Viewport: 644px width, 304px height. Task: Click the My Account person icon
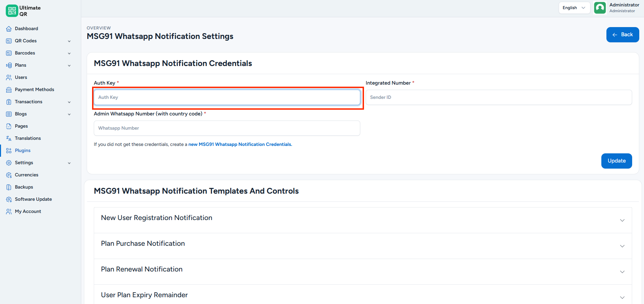[x=9, y=212]
